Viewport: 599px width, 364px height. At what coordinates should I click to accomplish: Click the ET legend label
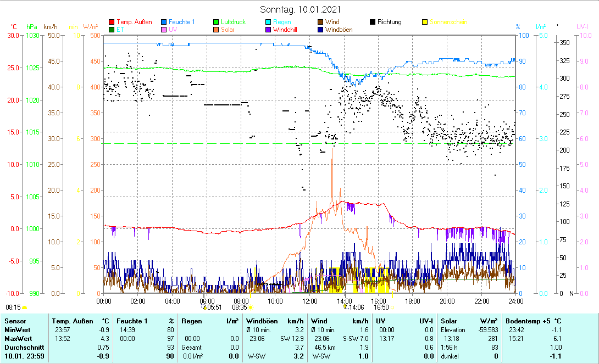click(x=120, y=30)
